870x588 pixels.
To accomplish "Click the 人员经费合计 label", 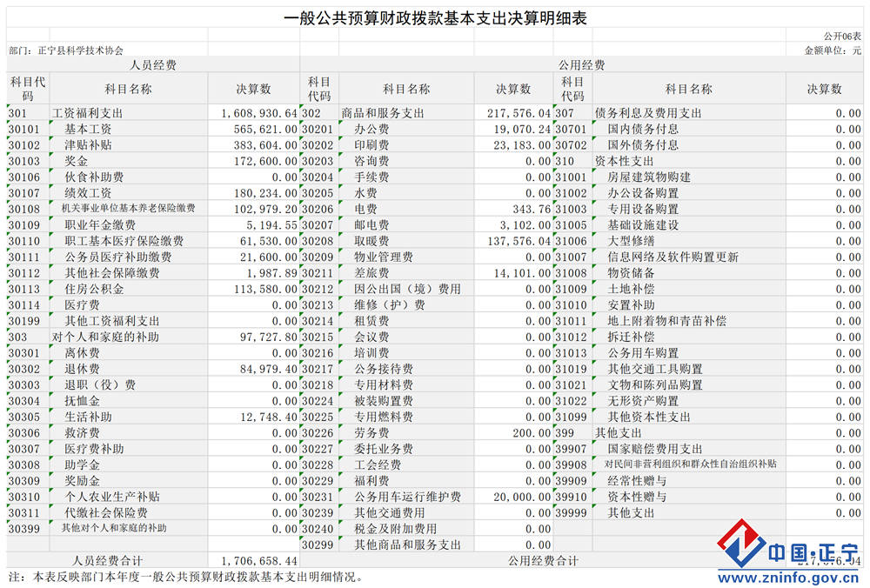I will 107,561.
